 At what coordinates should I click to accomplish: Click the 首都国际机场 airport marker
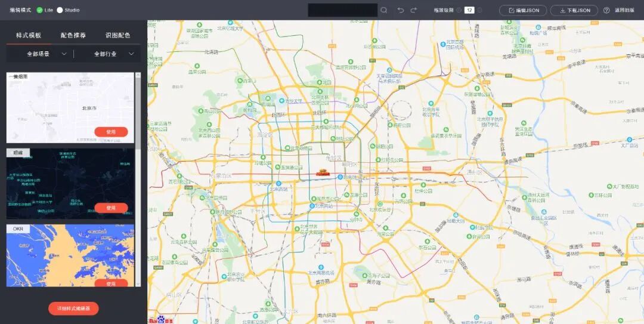point(442,43)
